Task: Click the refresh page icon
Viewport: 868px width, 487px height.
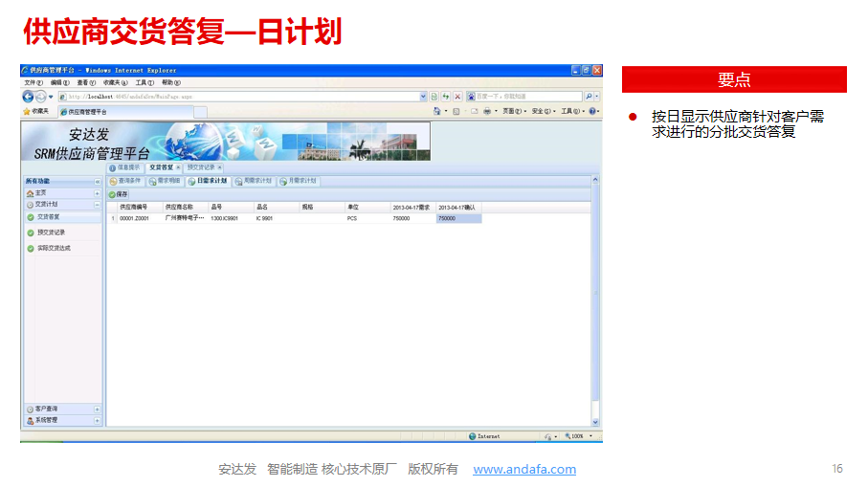Action: point(446,97)
